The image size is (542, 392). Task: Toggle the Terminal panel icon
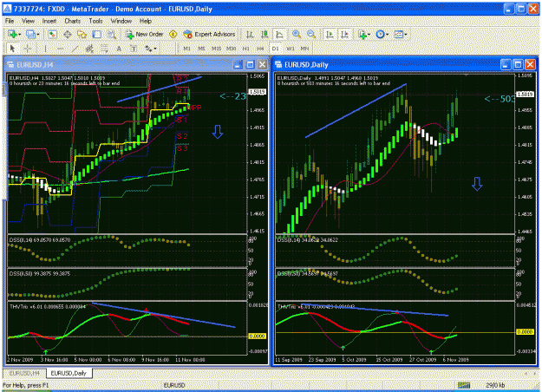97,34
